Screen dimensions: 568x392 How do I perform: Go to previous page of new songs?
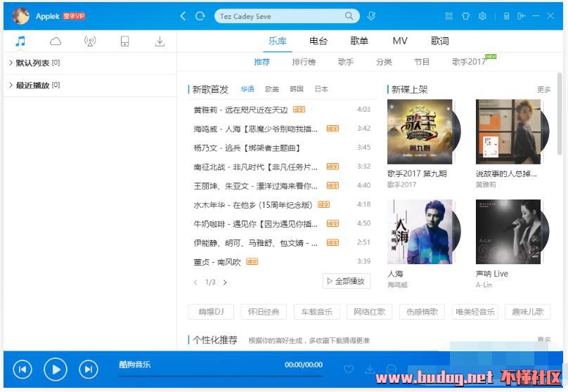point(195,282)
